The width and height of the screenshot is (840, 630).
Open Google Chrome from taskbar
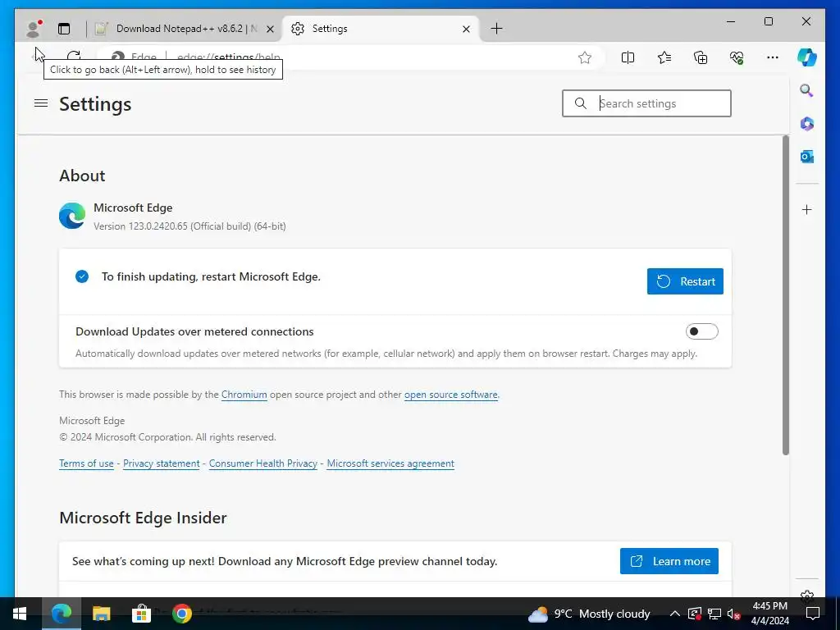181,614
